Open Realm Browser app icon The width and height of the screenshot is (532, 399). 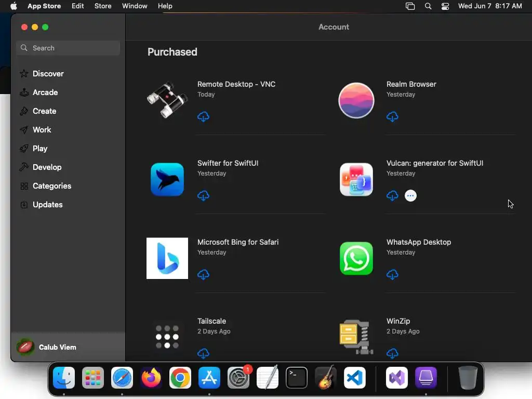tap(356, 100)
